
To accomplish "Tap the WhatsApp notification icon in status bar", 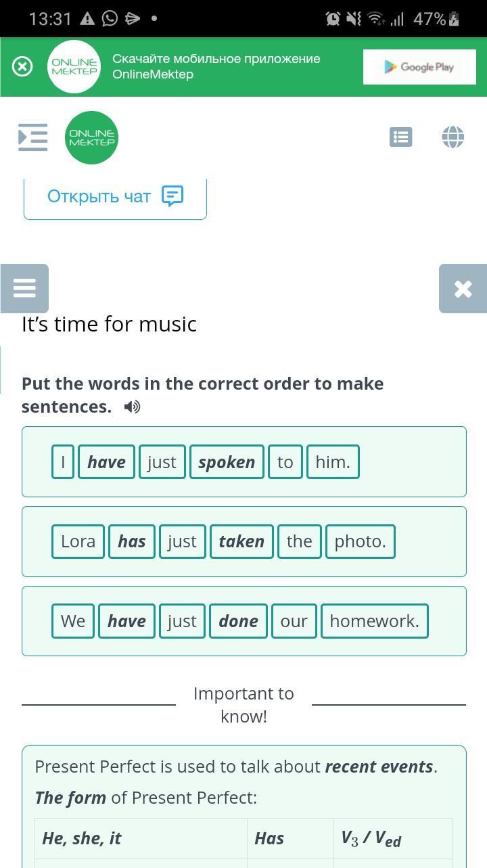I will tap(110, 18).
